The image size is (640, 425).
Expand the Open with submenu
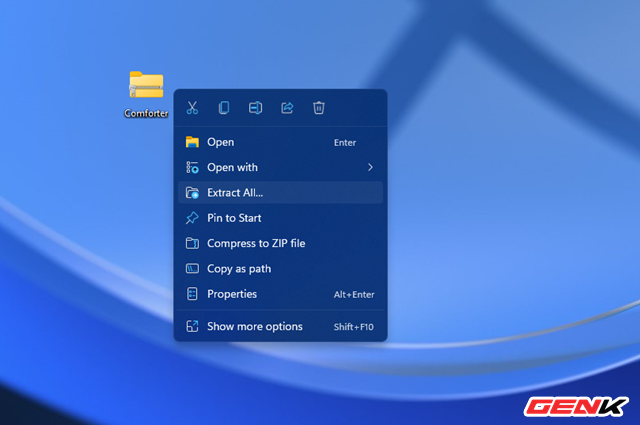click(x=280, y=167)
